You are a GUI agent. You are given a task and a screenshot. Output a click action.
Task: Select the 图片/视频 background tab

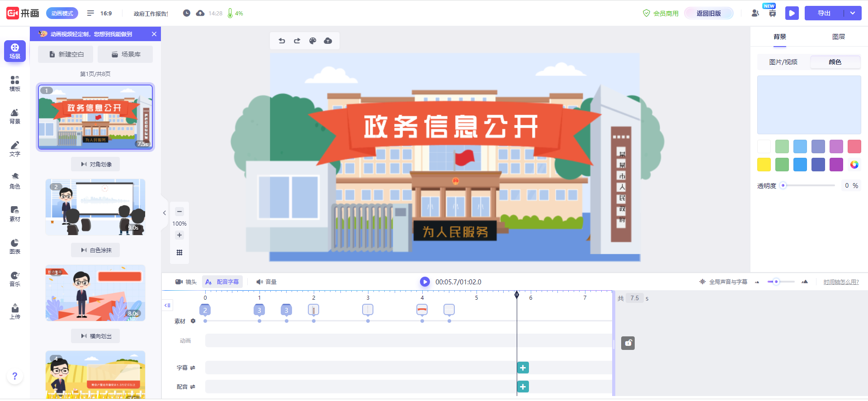click(783, 62)
